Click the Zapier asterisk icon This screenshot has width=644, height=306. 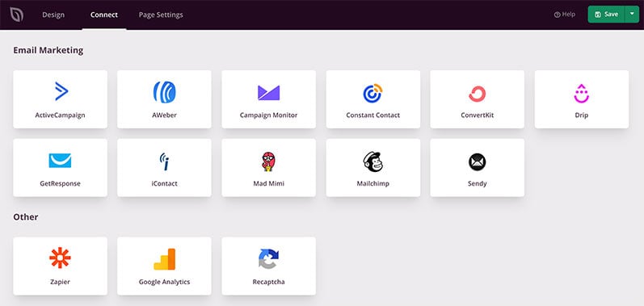point(60,258)
